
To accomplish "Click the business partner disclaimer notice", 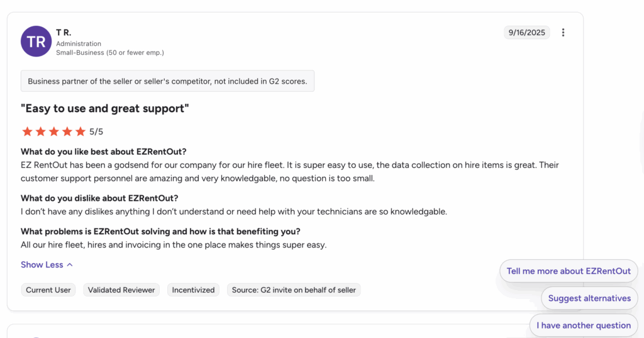I will (167, 81).
